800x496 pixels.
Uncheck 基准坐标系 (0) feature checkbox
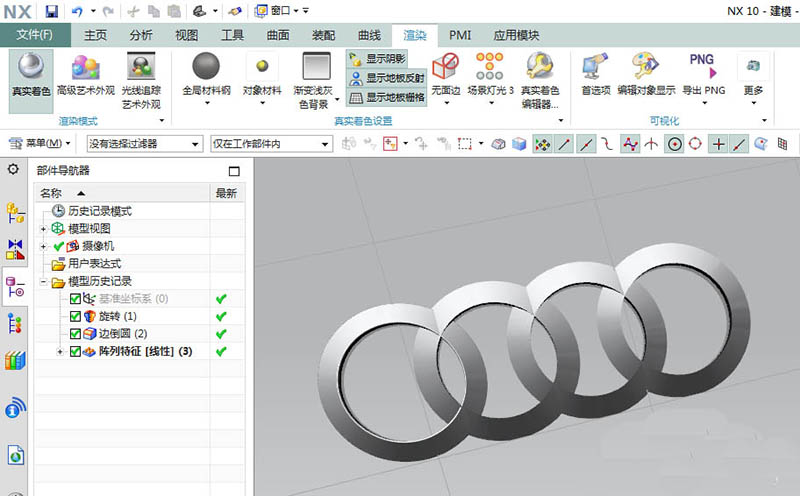pyautogui.click(x=75, y=299)
